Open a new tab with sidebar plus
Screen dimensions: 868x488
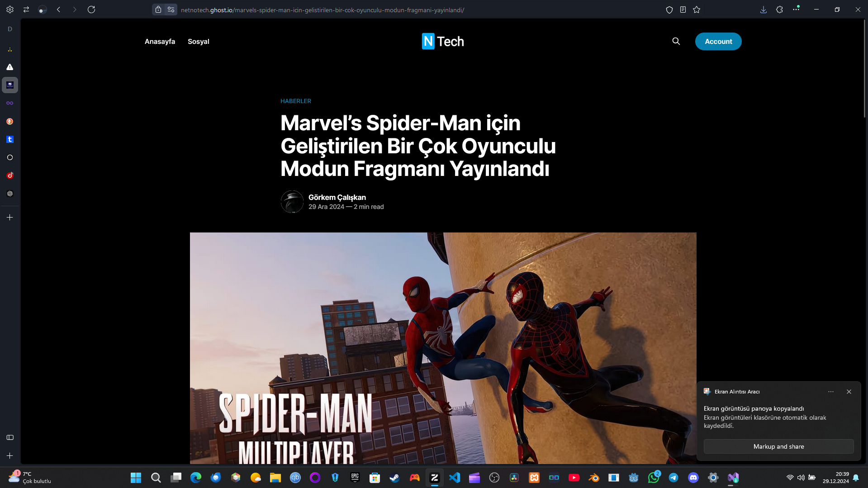point(10,218)
